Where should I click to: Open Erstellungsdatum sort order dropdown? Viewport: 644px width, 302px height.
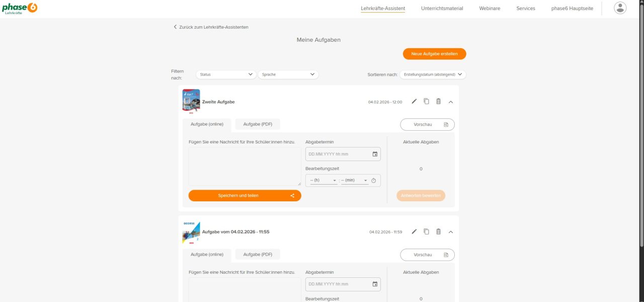[433, 74]
